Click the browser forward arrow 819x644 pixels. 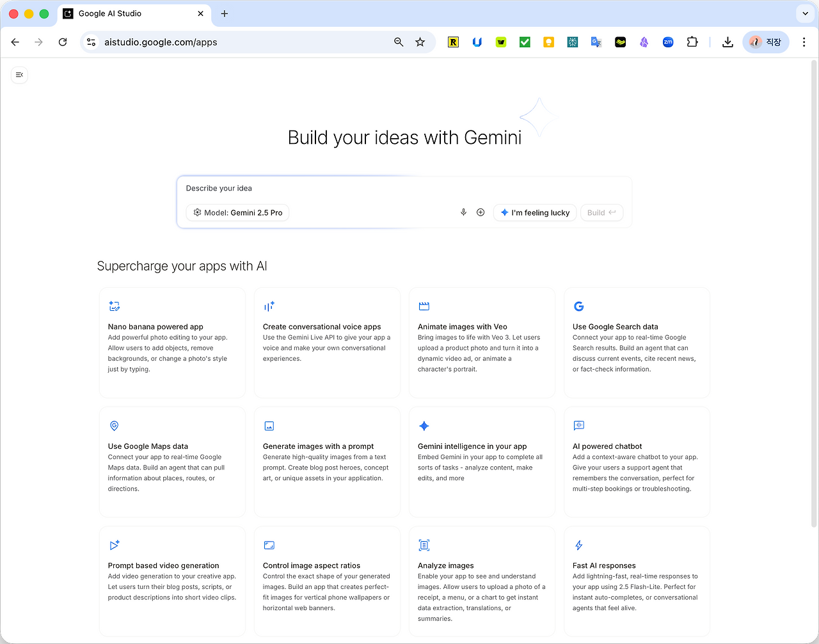coord(39,42)
